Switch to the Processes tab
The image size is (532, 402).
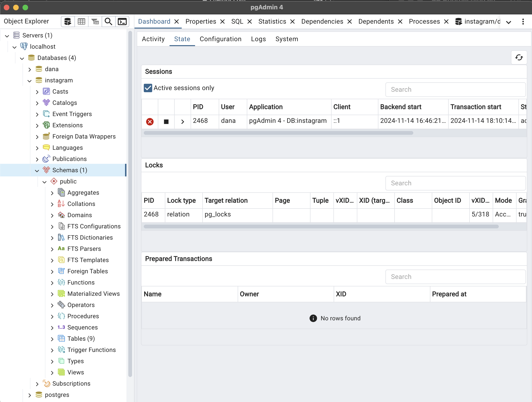click(x=424, y=21)
